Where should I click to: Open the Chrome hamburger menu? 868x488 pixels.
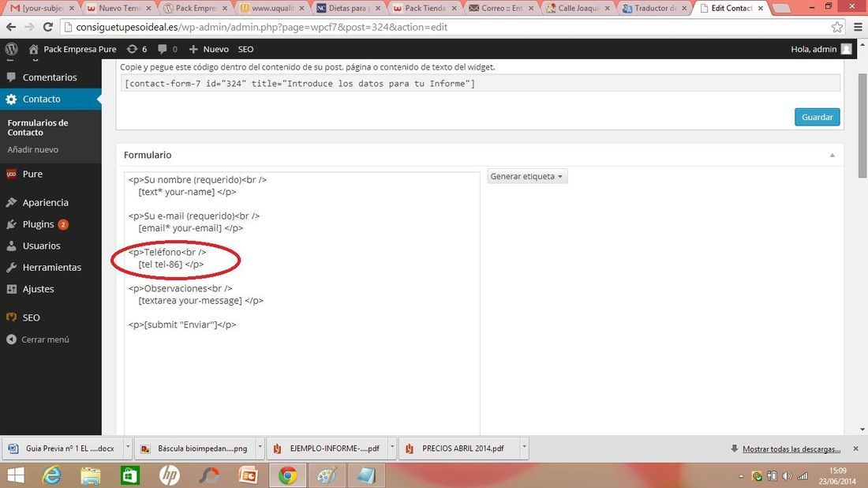click(x=858, y=27)
